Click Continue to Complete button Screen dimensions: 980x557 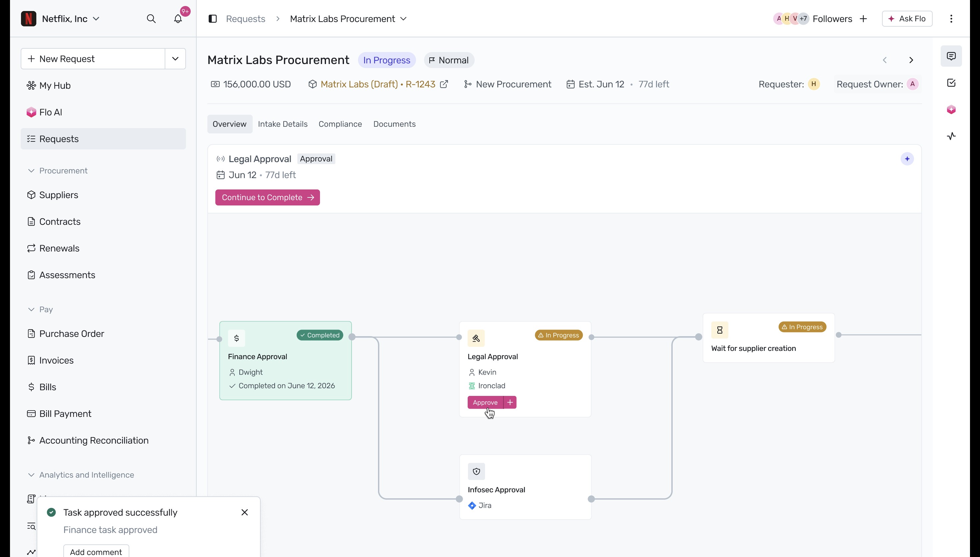pos(268,197)
